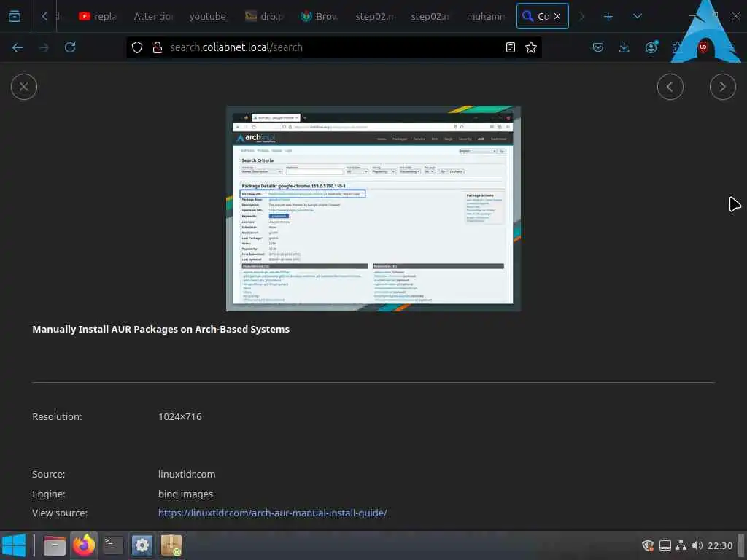Select the source text linuxtldr.com
Image resolution: width=747 pixels, height=560 pixels.
(187, 474)
